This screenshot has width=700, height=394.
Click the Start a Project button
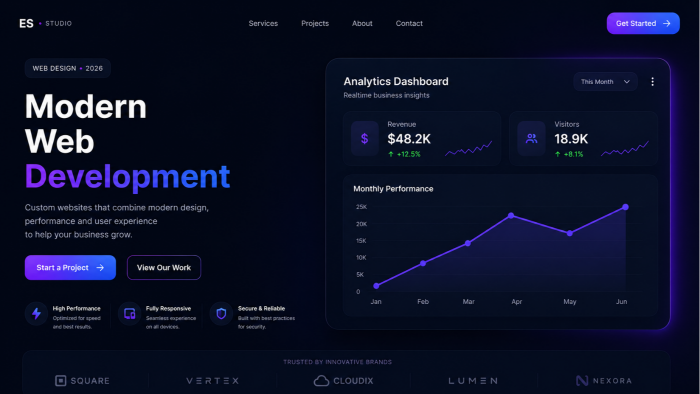[70, 267]
